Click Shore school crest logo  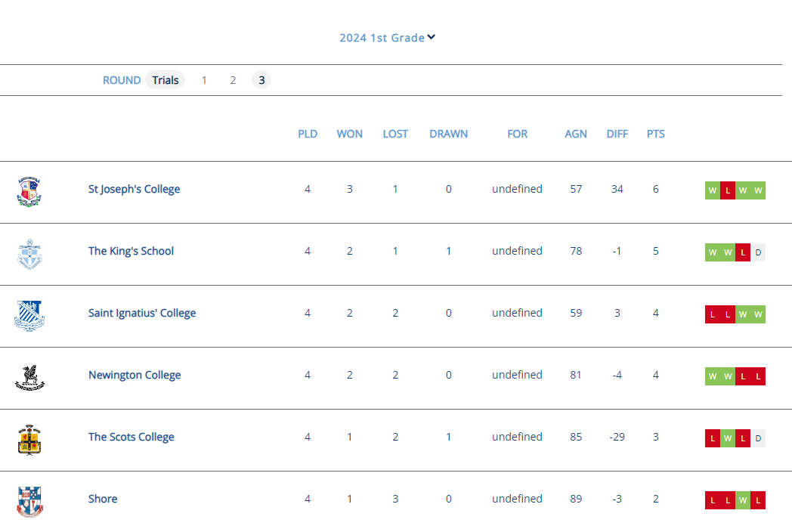(x=29, y=502)
